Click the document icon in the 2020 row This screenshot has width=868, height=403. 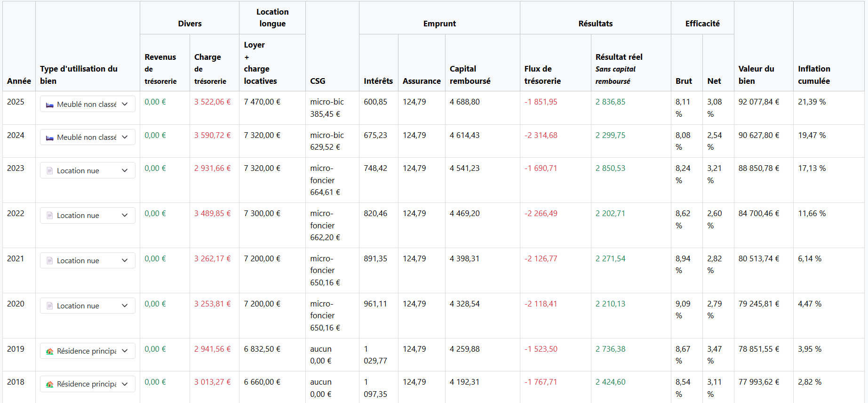click(x=49, y=306)
